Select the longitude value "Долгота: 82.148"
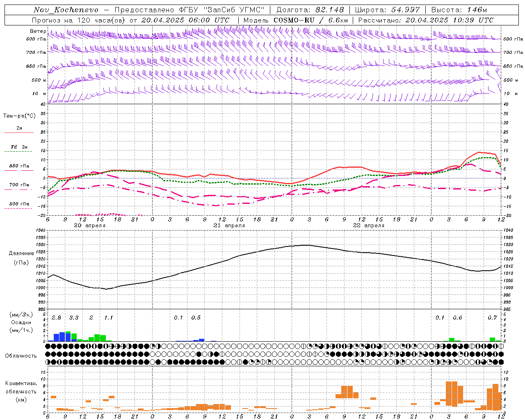525x420 pixels. click(x=310, y=10)
